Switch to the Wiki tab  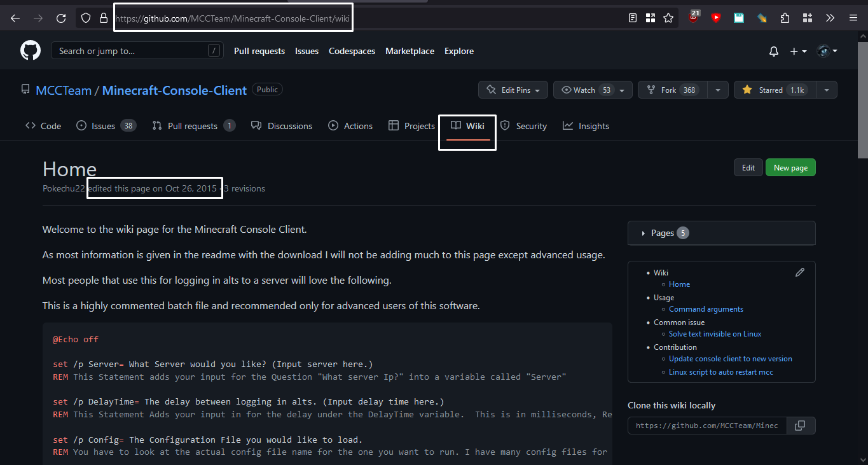[467, 126]
